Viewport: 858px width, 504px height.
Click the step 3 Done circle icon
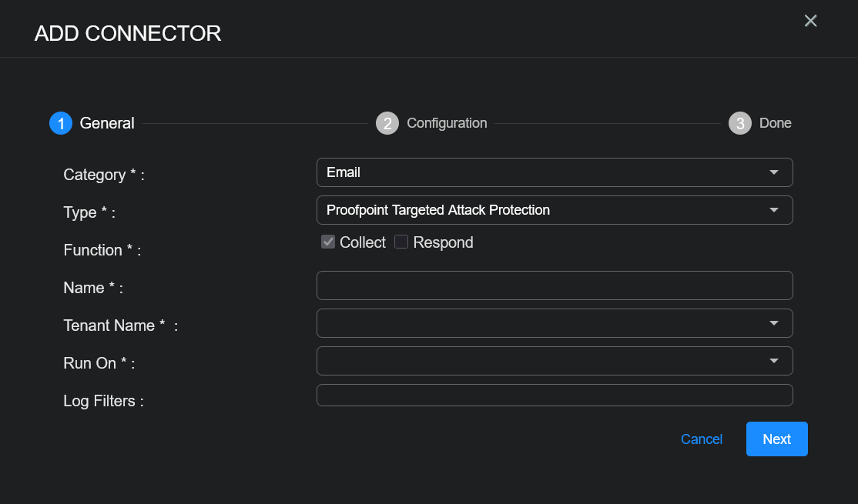click(740, 123)
